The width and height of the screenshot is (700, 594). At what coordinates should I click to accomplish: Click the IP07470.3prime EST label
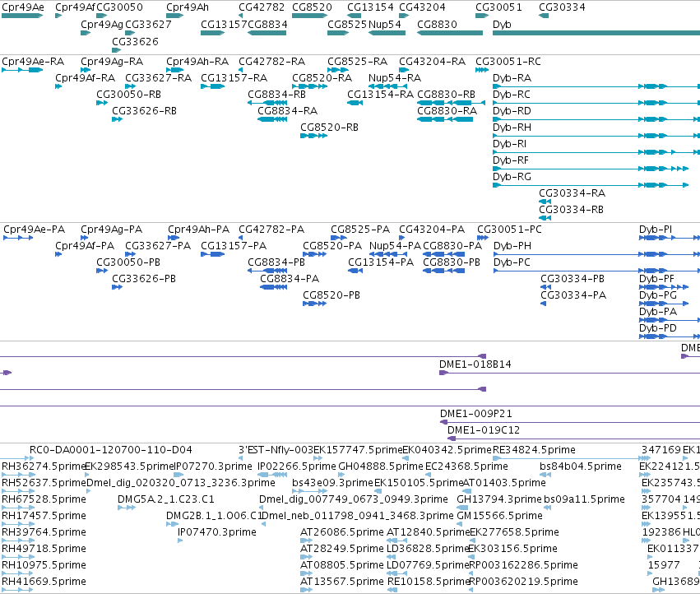pos(217,532)
